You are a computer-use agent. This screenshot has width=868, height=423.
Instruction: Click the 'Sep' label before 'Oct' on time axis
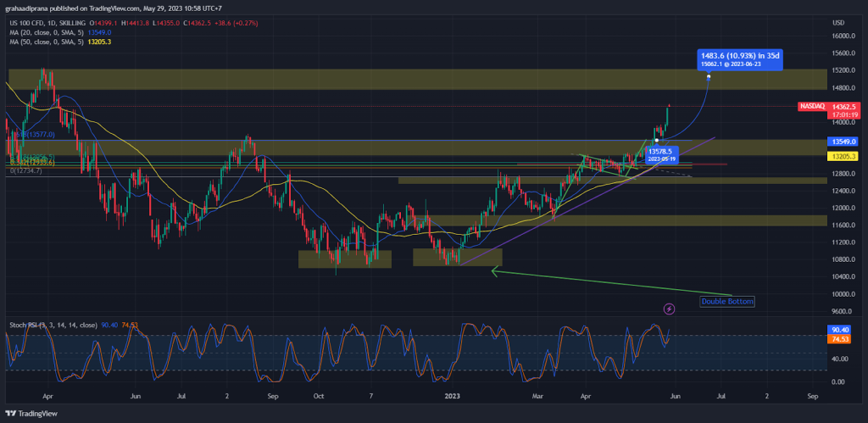click(x=272, y=397)
